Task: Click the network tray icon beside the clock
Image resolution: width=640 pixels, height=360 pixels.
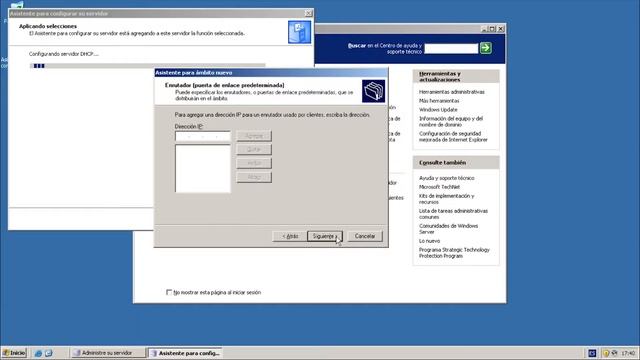Action: [614, 353]
